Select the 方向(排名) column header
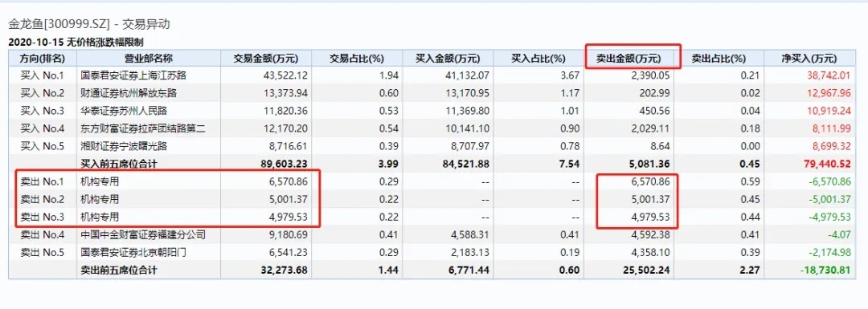Viewport: 868px width, 309px height. [x=43, y=59]
